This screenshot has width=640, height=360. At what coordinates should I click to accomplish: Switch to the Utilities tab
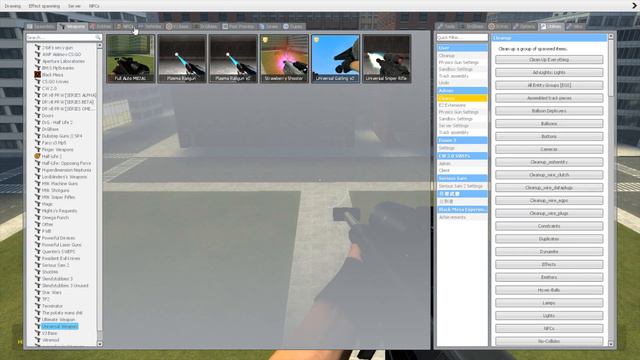551,27
